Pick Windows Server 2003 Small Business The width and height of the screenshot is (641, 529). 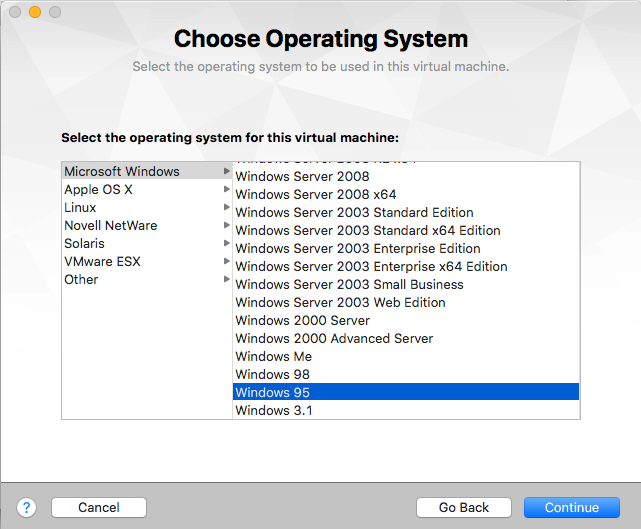pos(349,284)
